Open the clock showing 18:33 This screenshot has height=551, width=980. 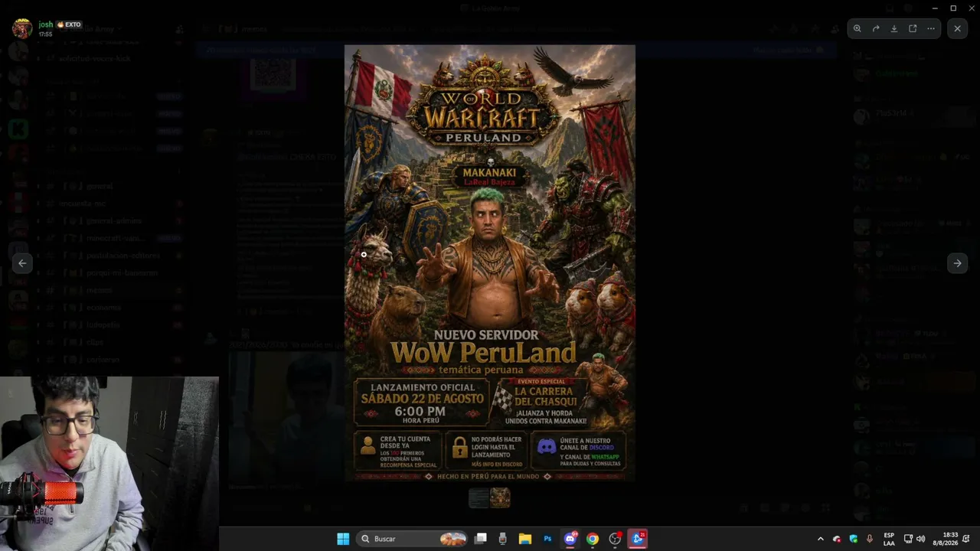[946, 539]
